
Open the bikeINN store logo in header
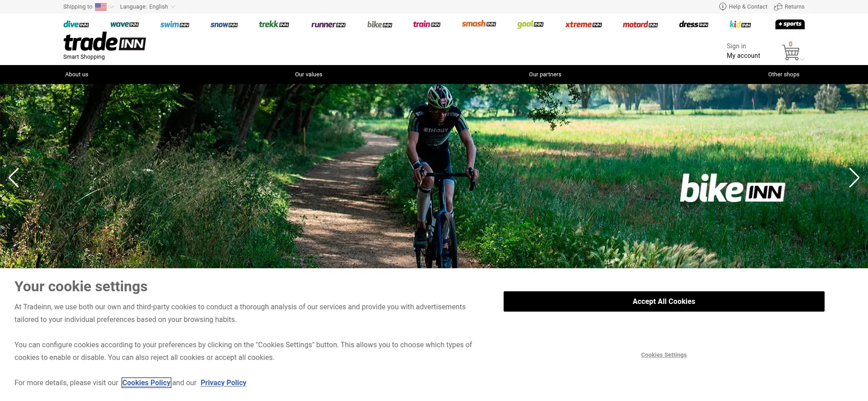(380, 24)
